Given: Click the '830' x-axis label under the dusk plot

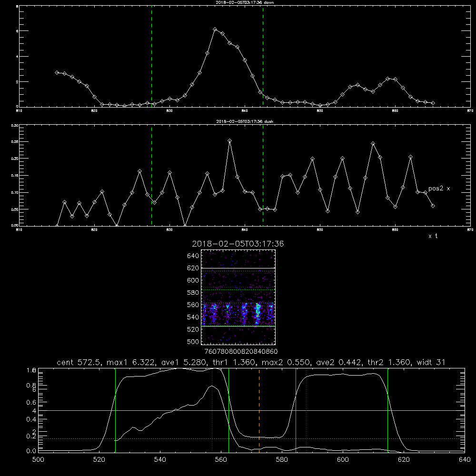Looking at the screenshot, I should [169, 230].
